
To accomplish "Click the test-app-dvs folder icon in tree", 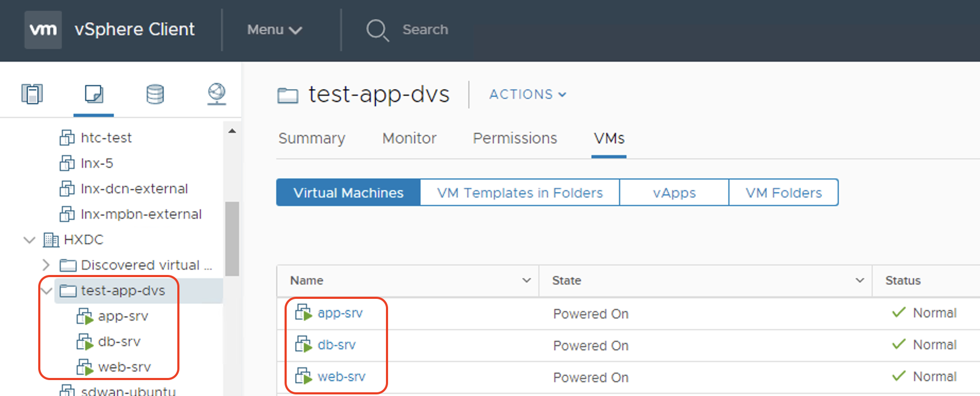I will coord(68,290).
